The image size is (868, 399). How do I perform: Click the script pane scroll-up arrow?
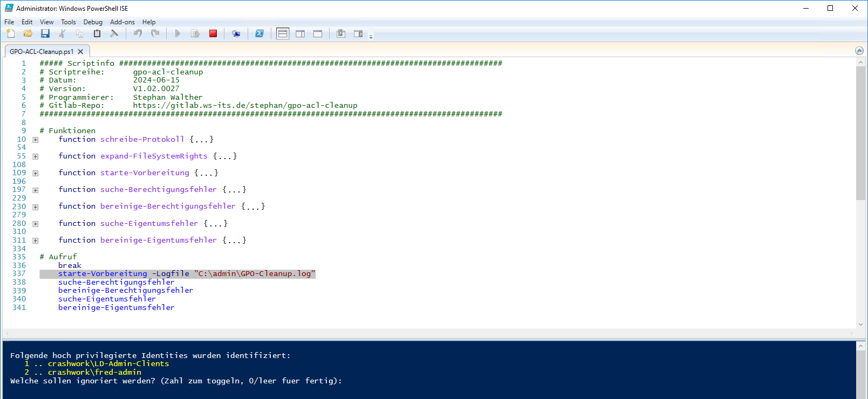coord(860,63)
